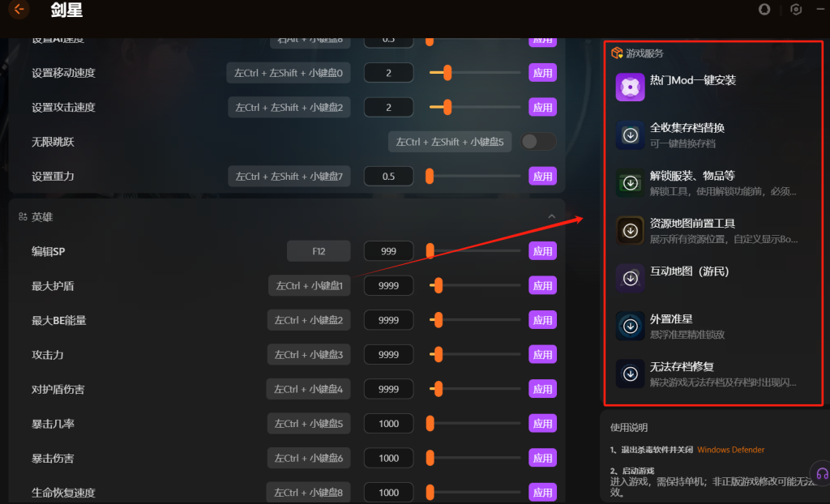The height and width of the screenshot is (504, 830).
Task: Click the 解锁服装、物品等 download icon
Action: 630,182
